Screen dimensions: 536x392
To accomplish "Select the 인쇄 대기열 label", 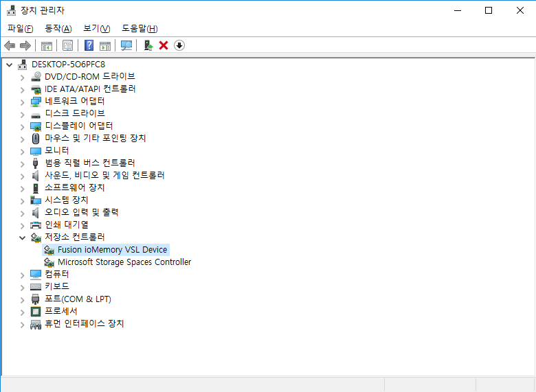I will pos(67,224).
